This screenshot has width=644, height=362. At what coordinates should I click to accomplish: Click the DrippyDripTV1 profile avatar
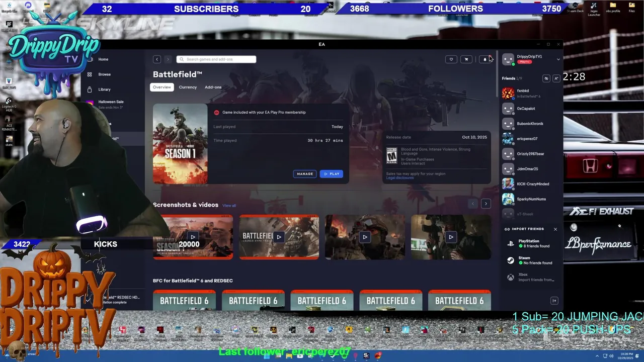tap(508, 59)
